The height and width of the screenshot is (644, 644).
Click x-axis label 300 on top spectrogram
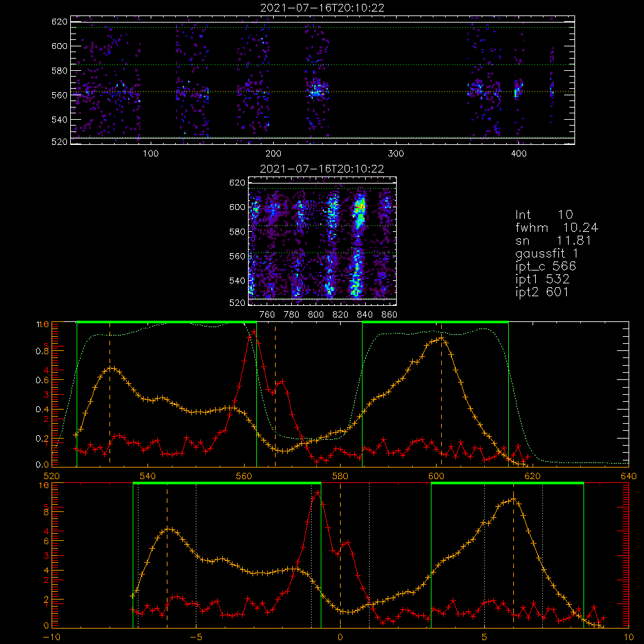(396, 154)
